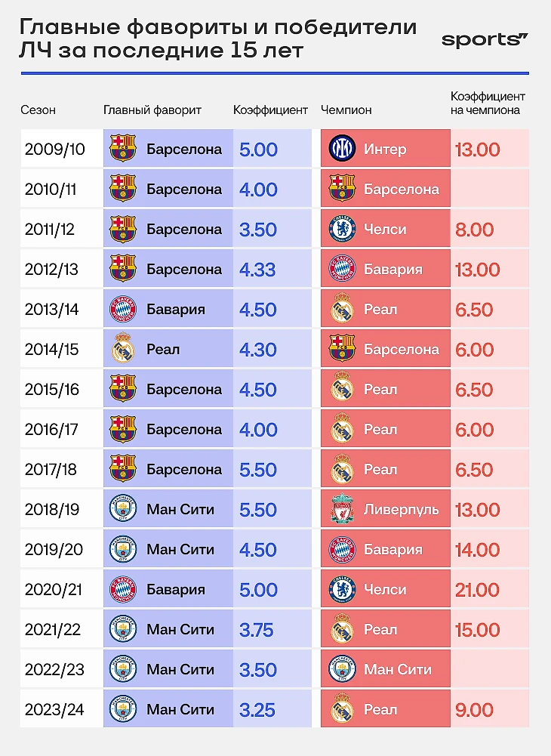Click the Chelsea crest in the 2020/21 champion cell

click(342, 589)
